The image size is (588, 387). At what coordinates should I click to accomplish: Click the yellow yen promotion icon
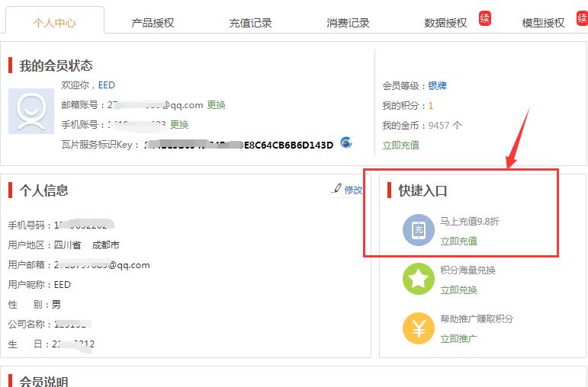[419, 328]
